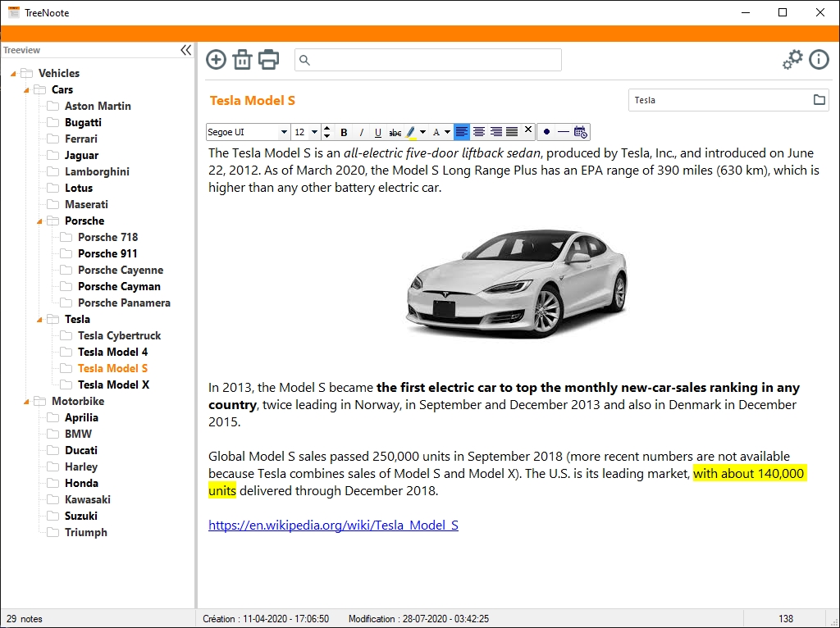Toggle italic formatting
The width and height of the screenshot is (840, 628).
[361, 132]
